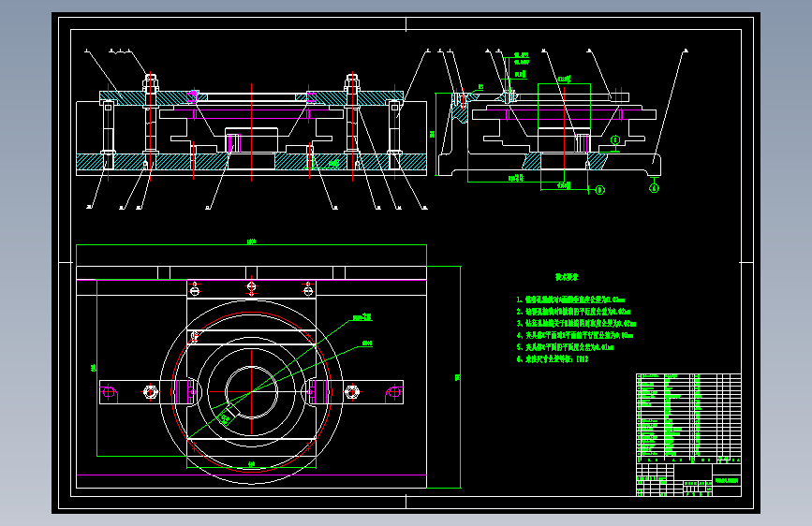Click technical requirement line number 4
This screenshot has width=812, height=526.
click(x=575, y=335)
